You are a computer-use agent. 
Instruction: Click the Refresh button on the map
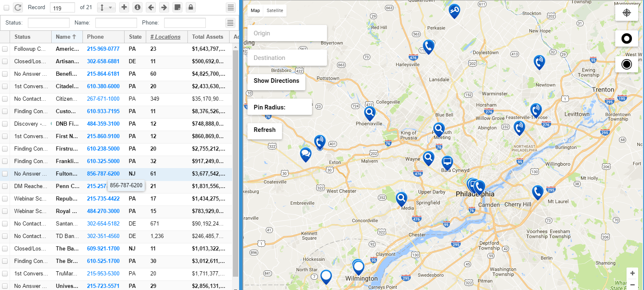(265, 131)
